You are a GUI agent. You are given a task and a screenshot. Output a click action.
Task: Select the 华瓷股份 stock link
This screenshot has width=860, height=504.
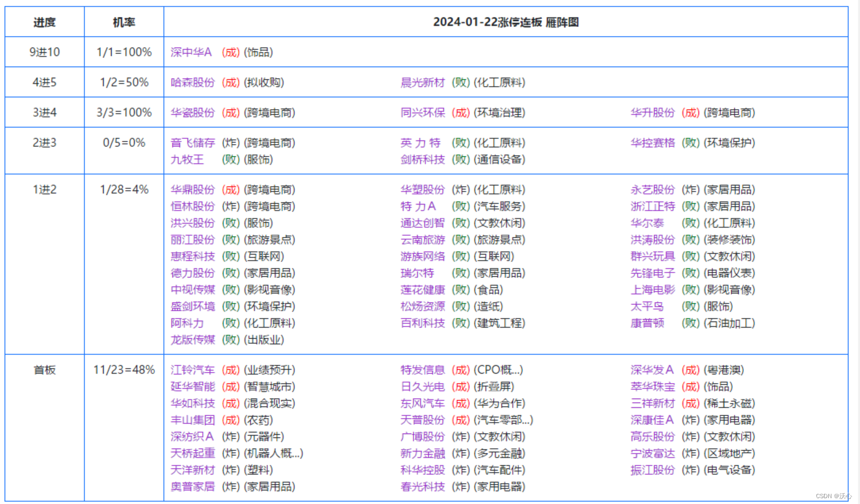tap(193, 113)
